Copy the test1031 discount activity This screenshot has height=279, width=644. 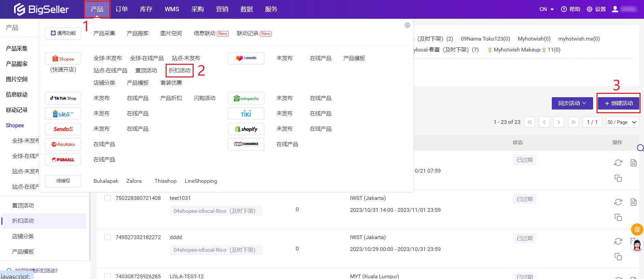pyautogui.click(x=618, y=218)
